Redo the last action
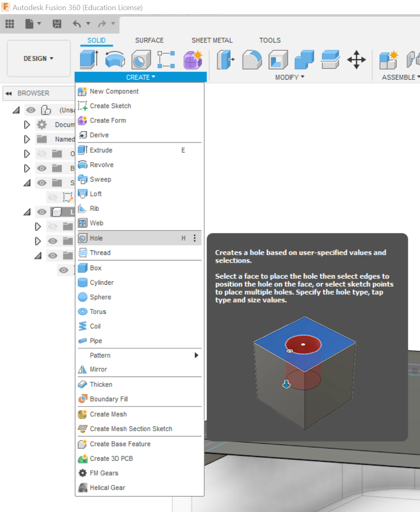The width and height of the screenshot is (420, 512). pyautogui.click(x=102, y=24)
